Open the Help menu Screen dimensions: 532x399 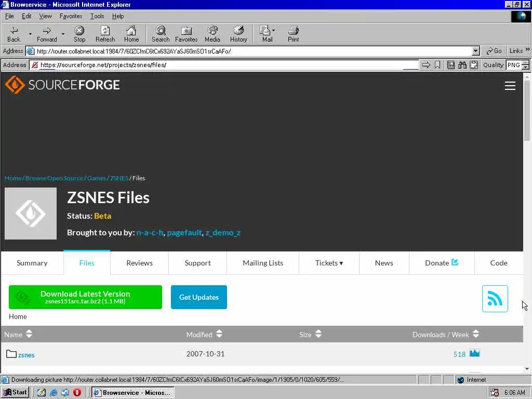pyautogui.click(x=118, y=16)
